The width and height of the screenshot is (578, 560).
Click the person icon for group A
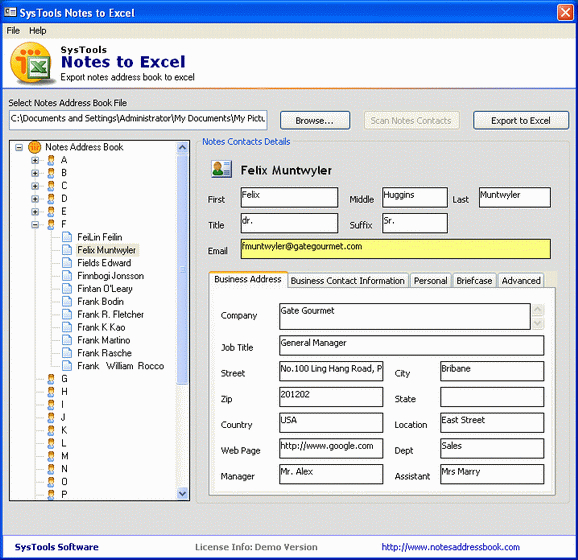point(51,160)
